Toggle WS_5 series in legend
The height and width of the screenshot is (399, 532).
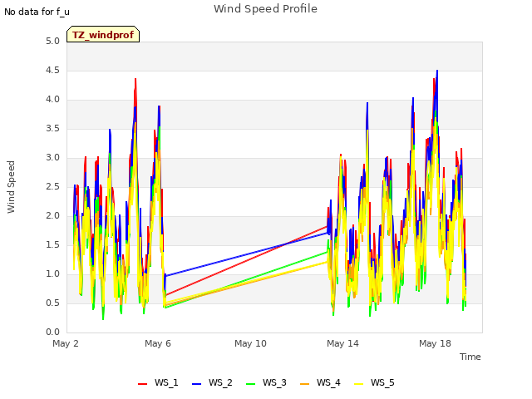click(374, 382)
